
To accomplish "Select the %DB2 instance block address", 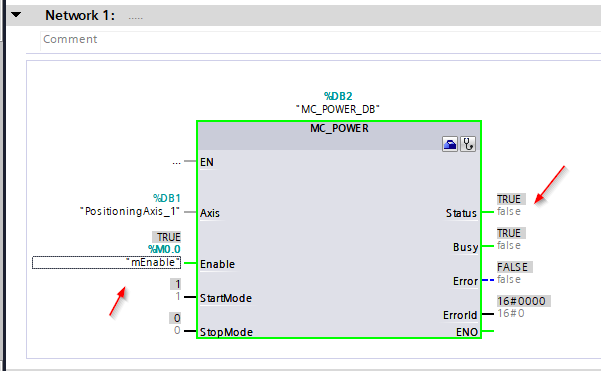I will pos(338,96).
